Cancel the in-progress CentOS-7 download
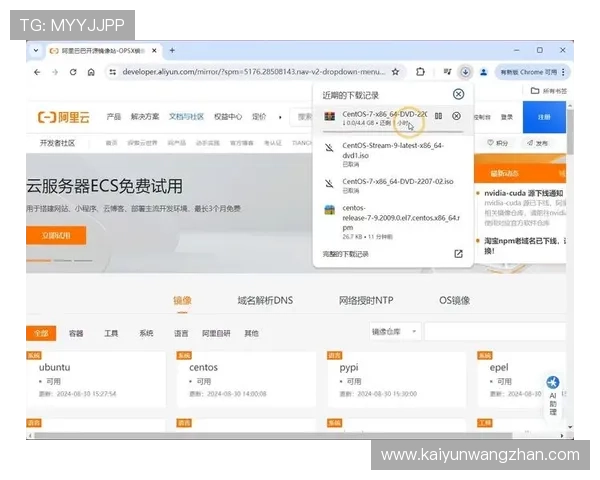This screenshot has height=480, width=600. (456, 116)
